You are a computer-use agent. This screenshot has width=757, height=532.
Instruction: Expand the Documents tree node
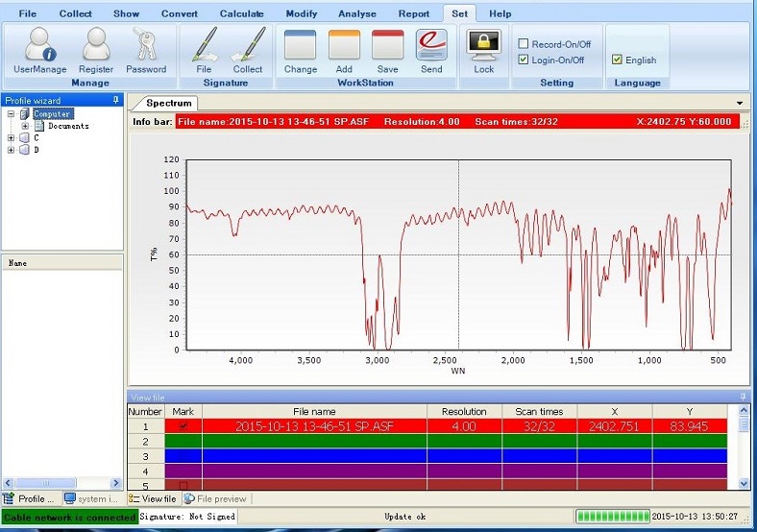pos(25,126)
